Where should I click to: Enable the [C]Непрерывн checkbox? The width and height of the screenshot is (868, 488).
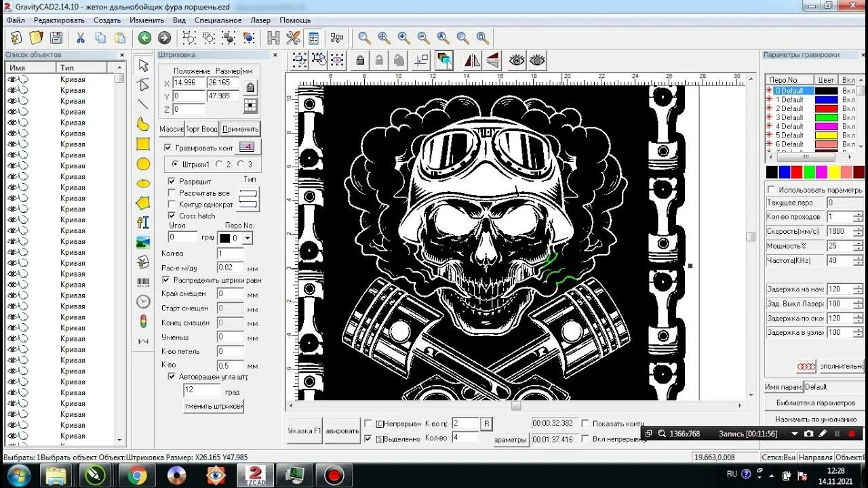368,424
